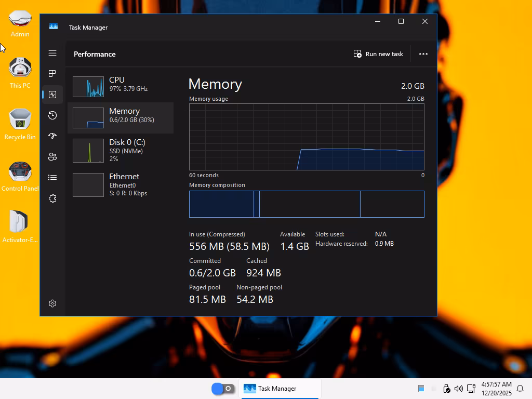The height and width of the screenshot is (399, 532).
Task: Click the Memory usage graph
Action: tap(307, 137)
